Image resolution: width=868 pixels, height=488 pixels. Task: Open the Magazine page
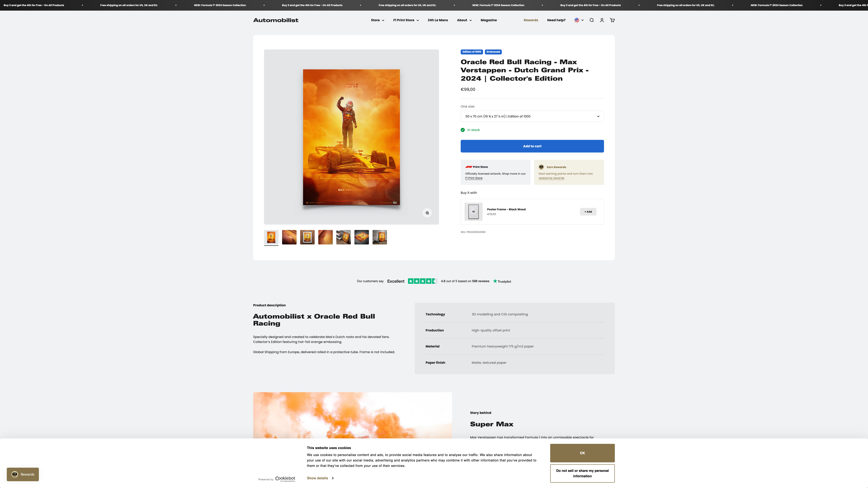click(x=489, y=20)
